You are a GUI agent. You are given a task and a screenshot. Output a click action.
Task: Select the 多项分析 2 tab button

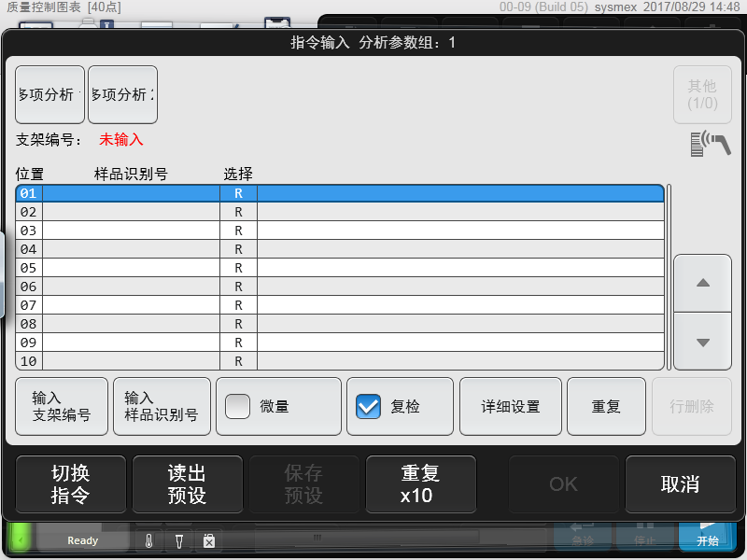(x=122, y=94)
